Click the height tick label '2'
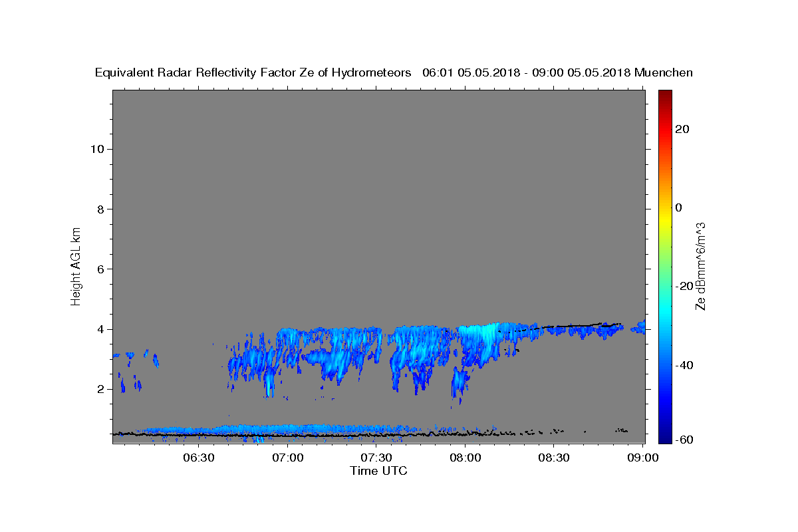Image resolution: width=798 pixels, height=532 pixels. pyautogui.click(x=100, y=389)
